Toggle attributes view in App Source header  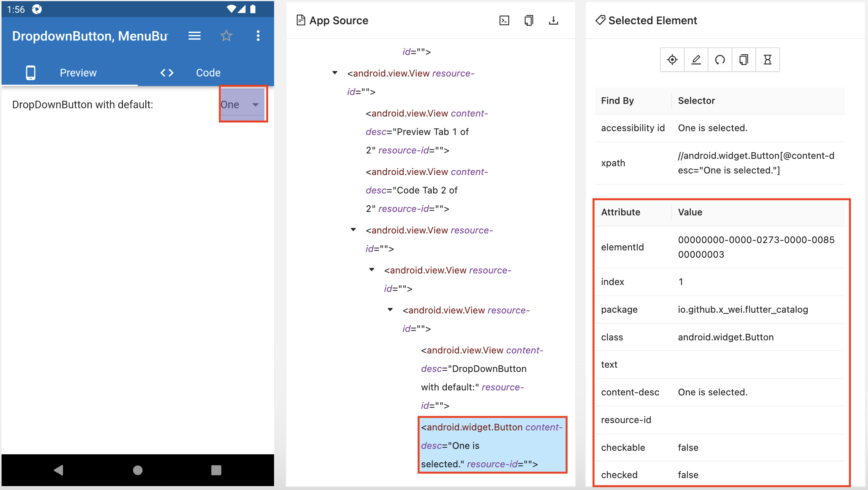[x=504, y=20]
